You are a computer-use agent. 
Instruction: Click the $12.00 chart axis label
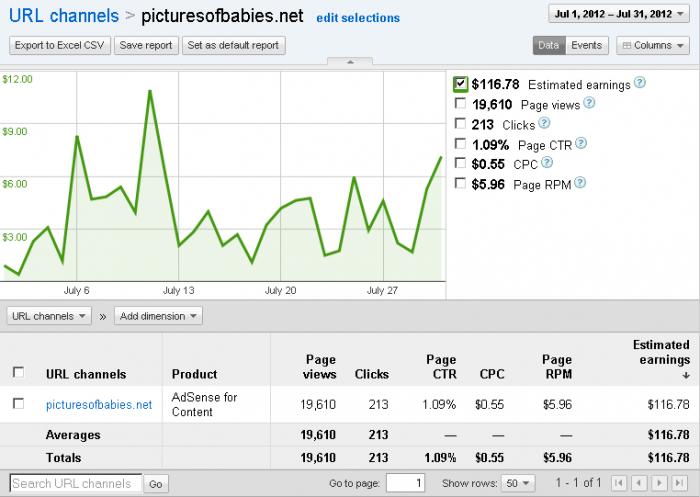(x=17, y=79)
